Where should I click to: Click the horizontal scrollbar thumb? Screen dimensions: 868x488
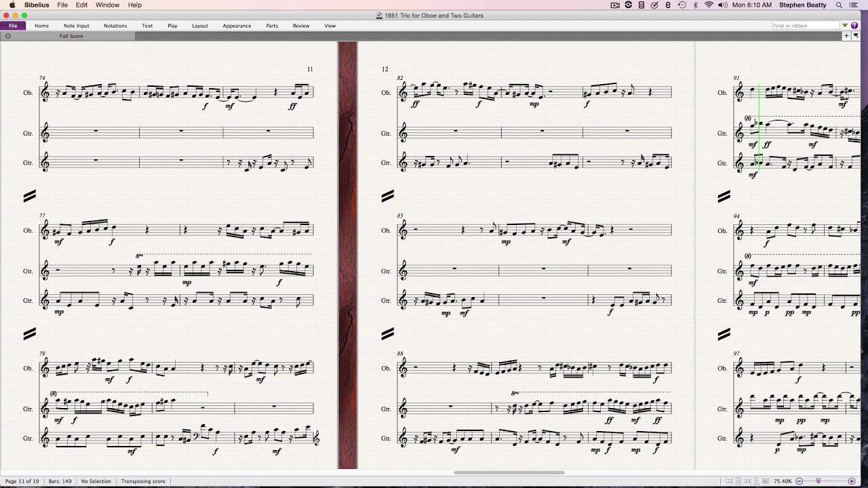click(x=509, y=472)
